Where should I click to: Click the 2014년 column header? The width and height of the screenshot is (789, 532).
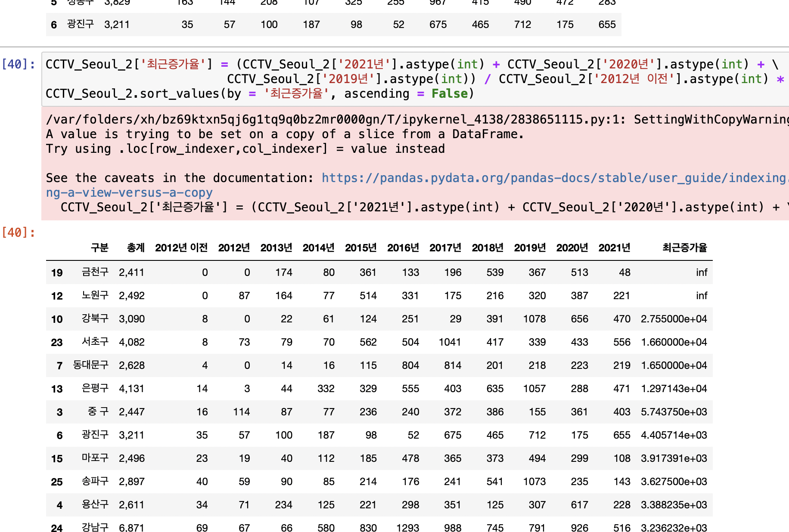pos(318,247)
